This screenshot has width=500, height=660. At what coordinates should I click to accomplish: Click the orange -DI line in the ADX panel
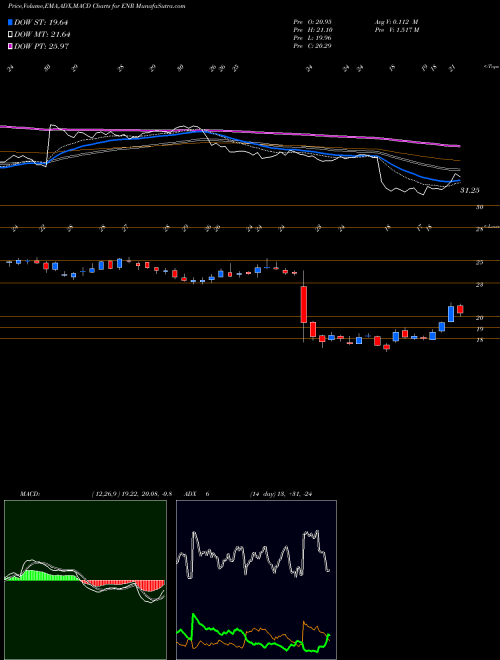pyautogui.click(x=311, y=627)
